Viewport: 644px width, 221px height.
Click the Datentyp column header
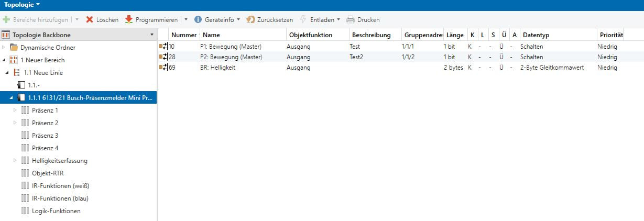tap(534, 35)
